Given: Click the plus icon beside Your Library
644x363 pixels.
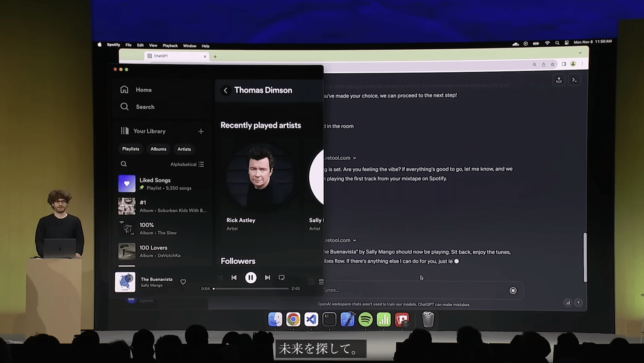Looking at the screenshot, I should 201,131.
